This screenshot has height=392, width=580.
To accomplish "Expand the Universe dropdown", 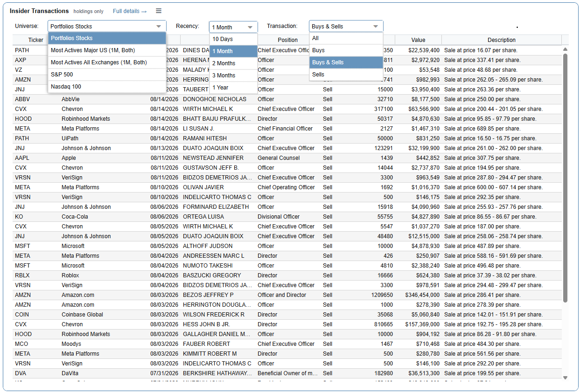I will (x=107, y=27).
